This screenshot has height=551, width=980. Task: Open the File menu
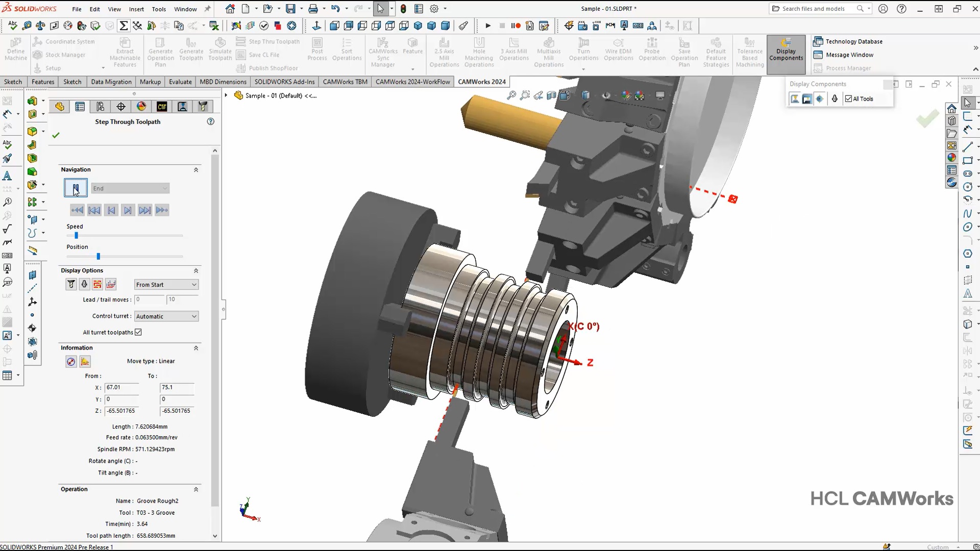(x=77, y=9)
